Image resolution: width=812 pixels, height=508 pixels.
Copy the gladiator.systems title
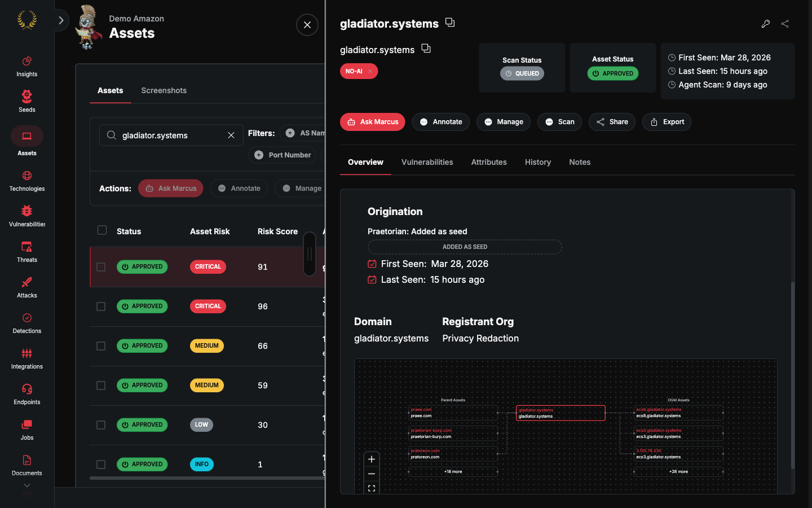[x=450, y=23]
